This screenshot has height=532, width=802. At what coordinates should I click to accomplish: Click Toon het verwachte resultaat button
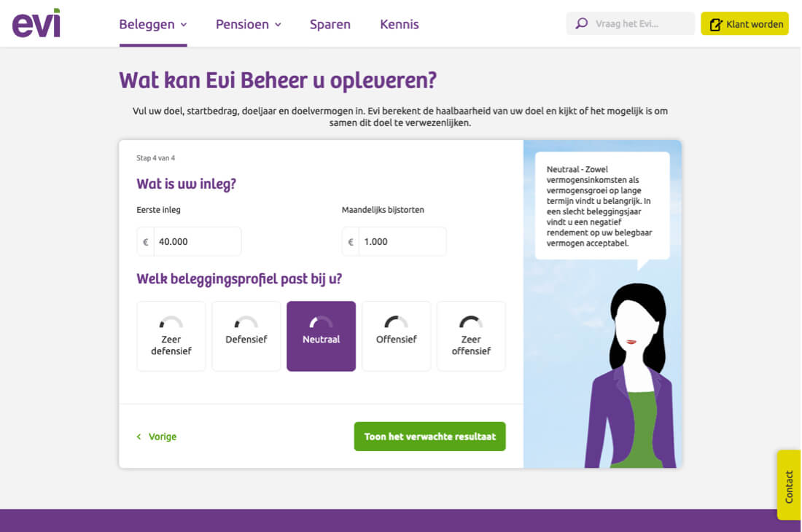pyautogui.click(x=429, y=437)
